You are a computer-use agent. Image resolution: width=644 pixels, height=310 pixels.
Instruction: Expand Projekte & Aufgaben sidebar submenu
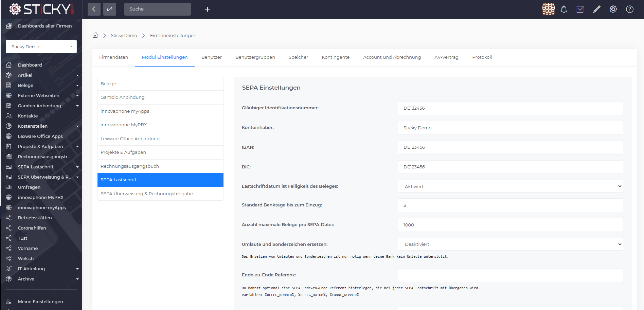tap(77, 147)
